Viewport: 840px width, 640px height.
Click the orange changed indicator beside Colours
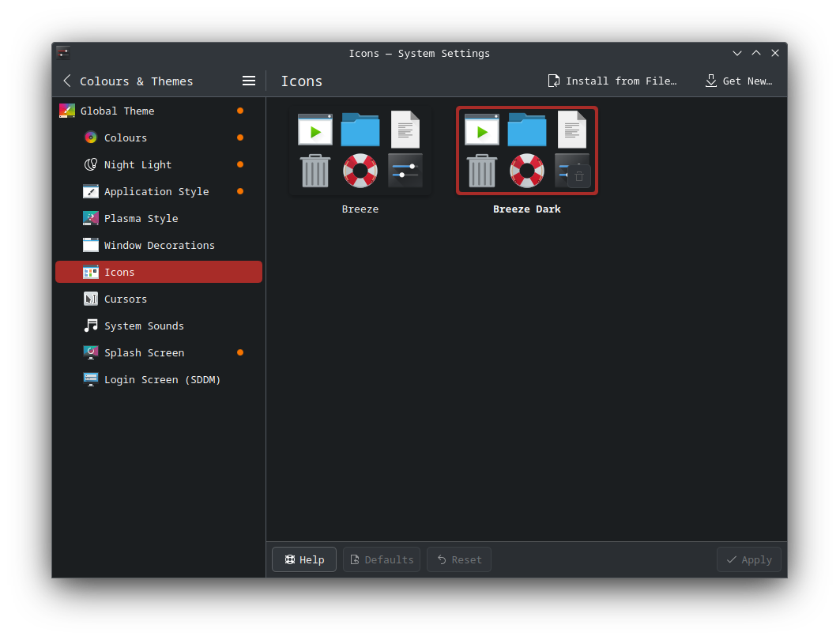point(240,137)
